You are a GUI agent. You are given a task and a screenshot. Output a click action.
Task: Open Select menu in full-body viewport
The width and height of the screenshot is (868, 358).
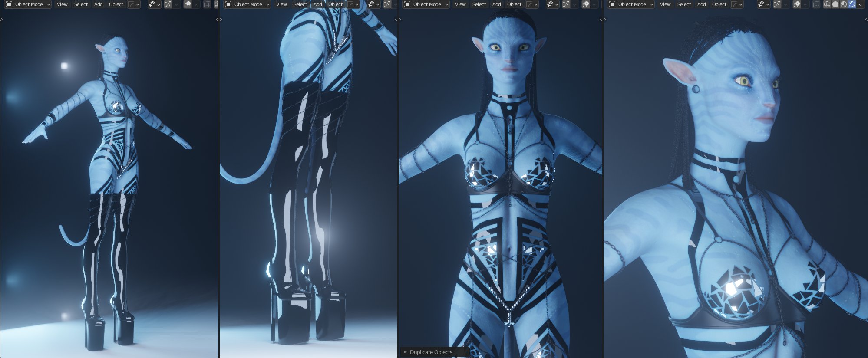pos(81,4)
